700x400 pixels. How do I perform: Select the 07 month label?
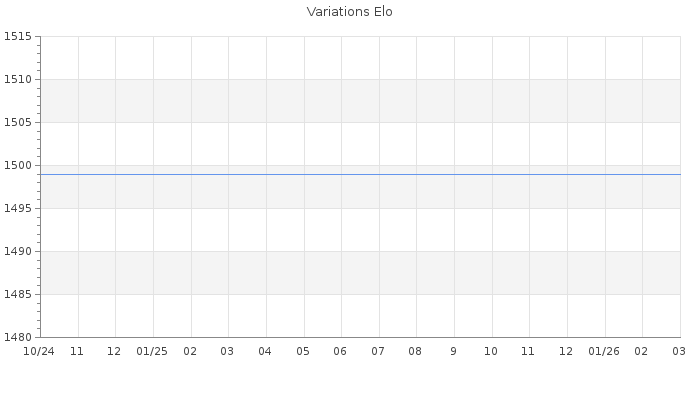(x=378, y=352)
